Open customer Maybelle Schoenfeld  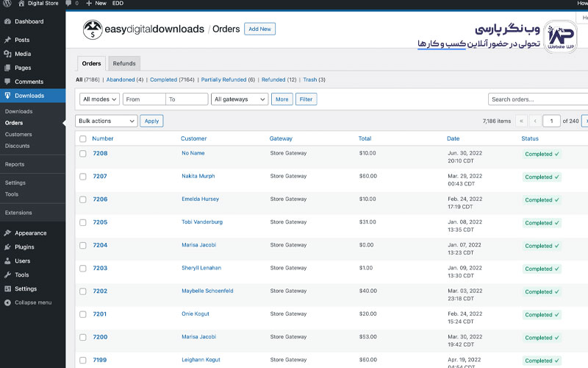[x=207, y=291]
